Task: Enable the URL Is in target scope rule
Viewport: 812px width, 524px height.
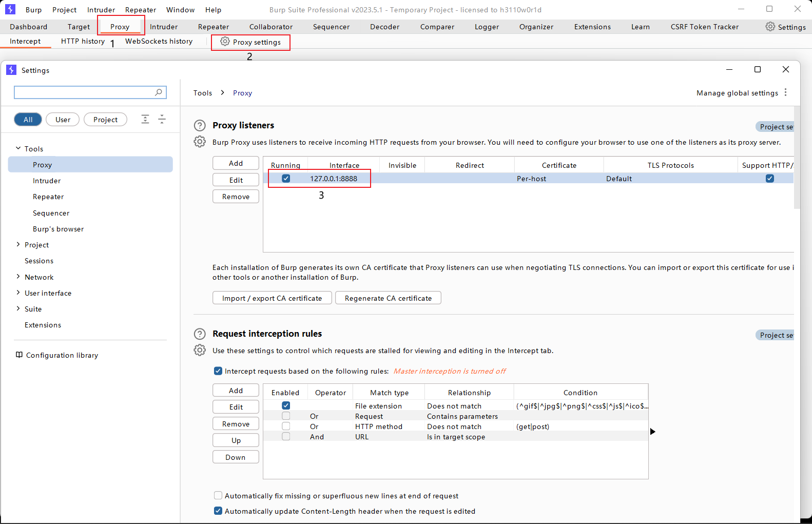Action: coord(286,436)
